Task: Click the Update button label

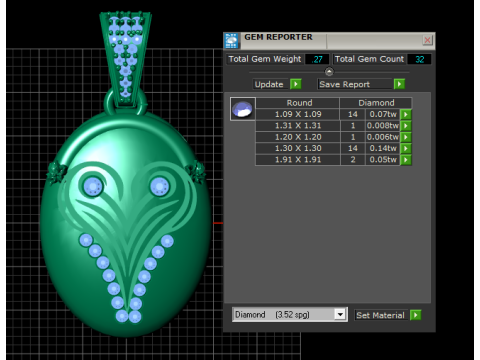Action: 269,84
